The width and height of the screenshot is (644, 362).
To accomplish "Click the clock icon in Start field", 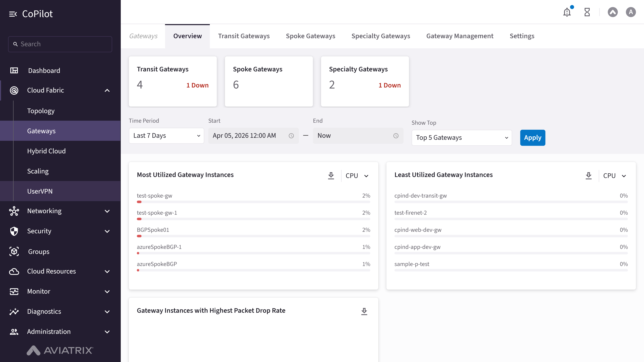I will point(291,136).
